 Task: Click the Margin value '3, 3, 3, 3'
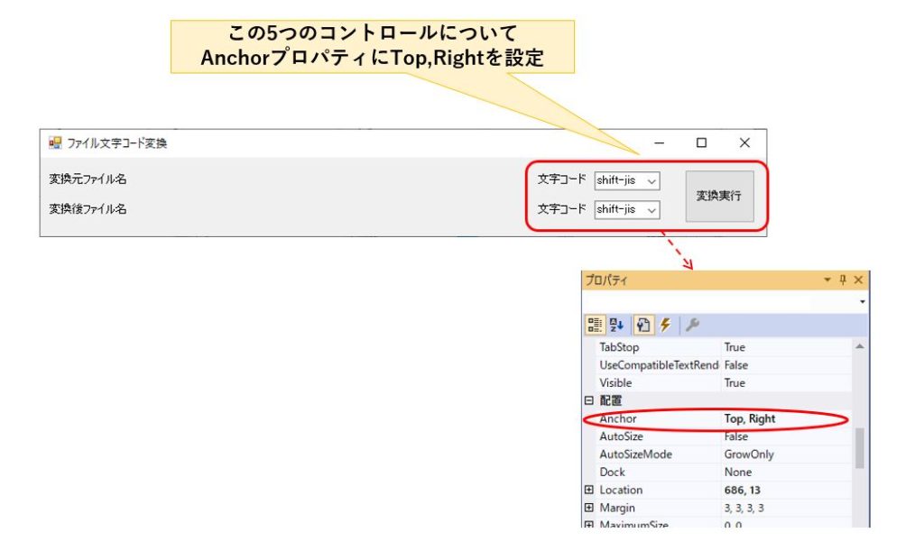click(x=744, y=508)
